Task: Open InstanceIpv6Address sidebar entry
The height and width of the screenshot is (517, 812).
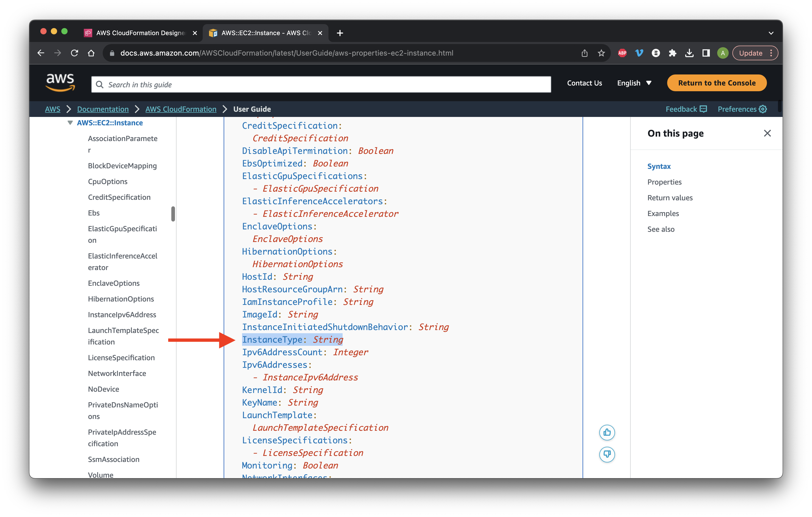Action: tap(122, 315)
